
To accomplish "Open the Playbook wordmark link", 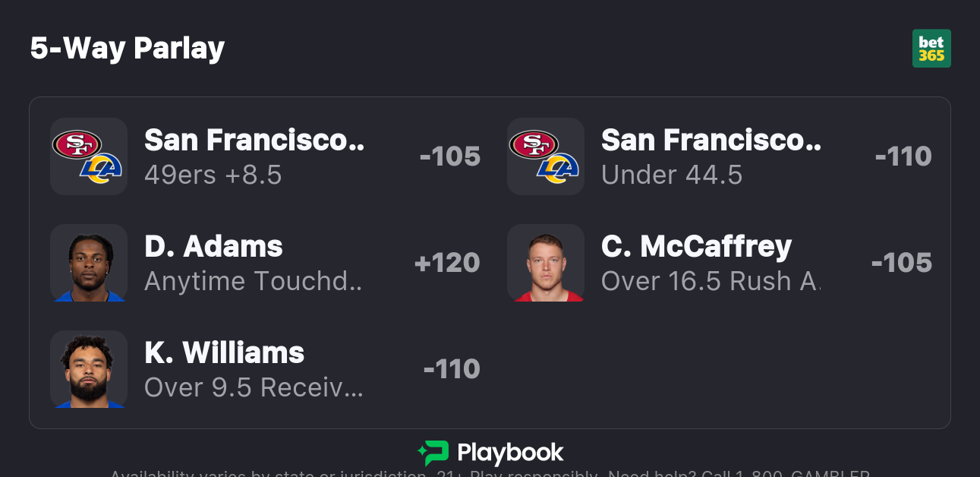I will pos(510,453).
